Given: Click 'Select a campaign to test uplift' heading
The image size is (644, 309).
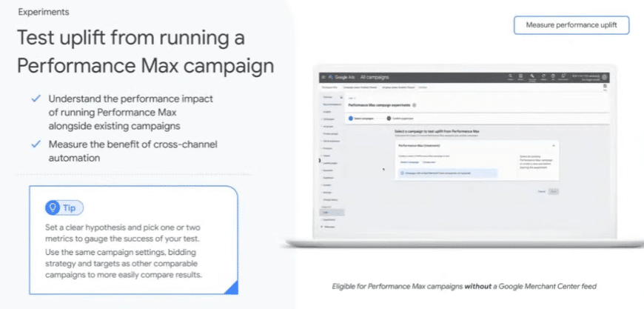Looking at the screenshot, I should [x=437, y=131].
